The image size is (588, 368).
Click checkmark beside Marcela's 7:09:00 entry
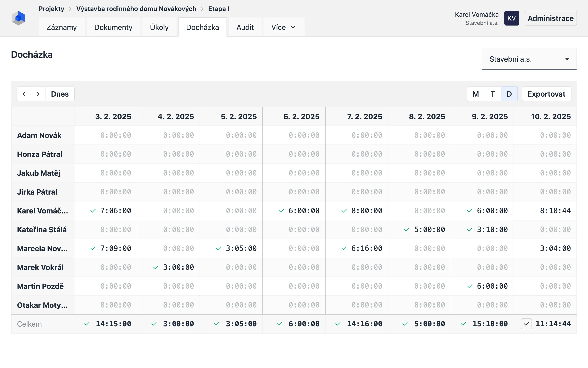[93, 248]
